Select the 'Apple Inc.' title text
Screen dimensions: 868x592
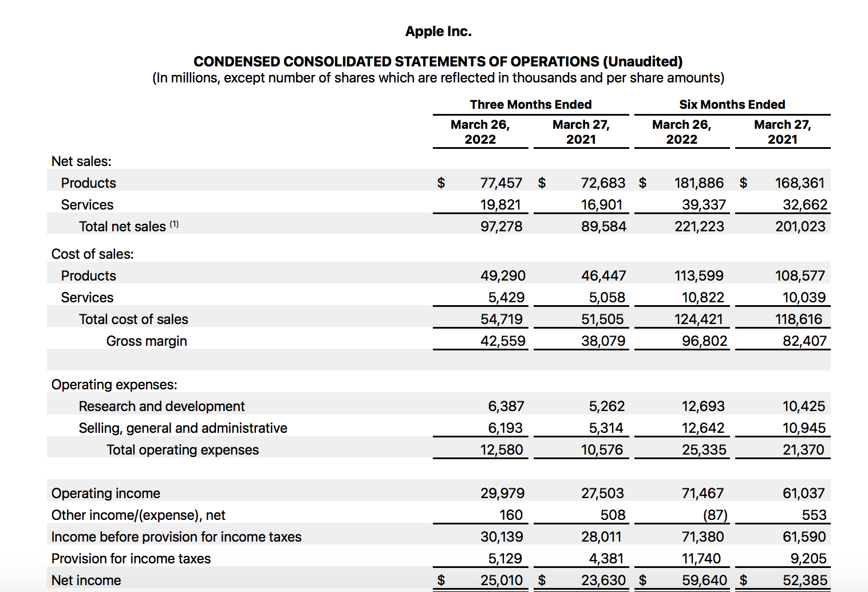438,31
